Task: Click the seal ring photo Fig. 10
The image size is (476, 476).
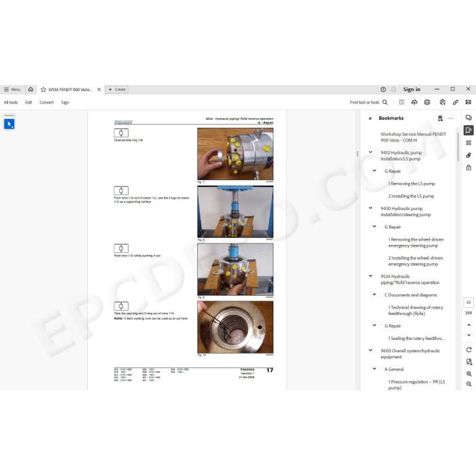Action: pyautogui.click(x=235, y=327)
